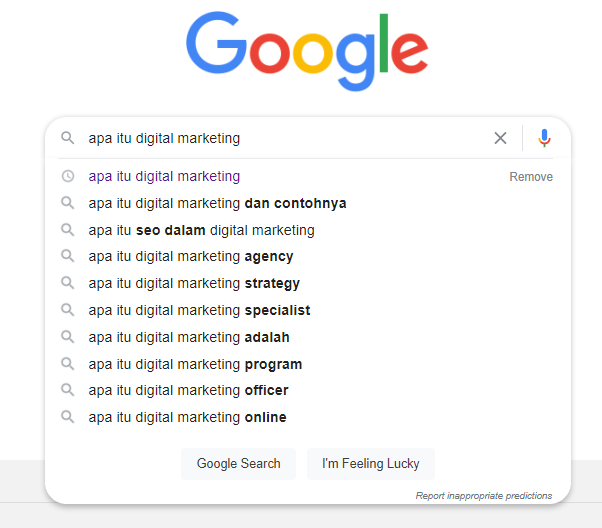Viewport: 602px width, 528px height.
Task: Choose the 'digital marketing officer' suggestion
Action: (188, 390)
